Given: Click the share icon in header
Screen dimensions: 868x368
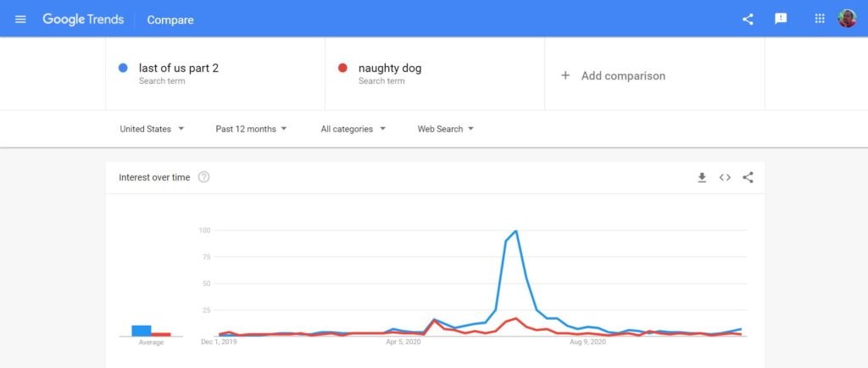Looking at the screenshot, I should pos(748,19).
